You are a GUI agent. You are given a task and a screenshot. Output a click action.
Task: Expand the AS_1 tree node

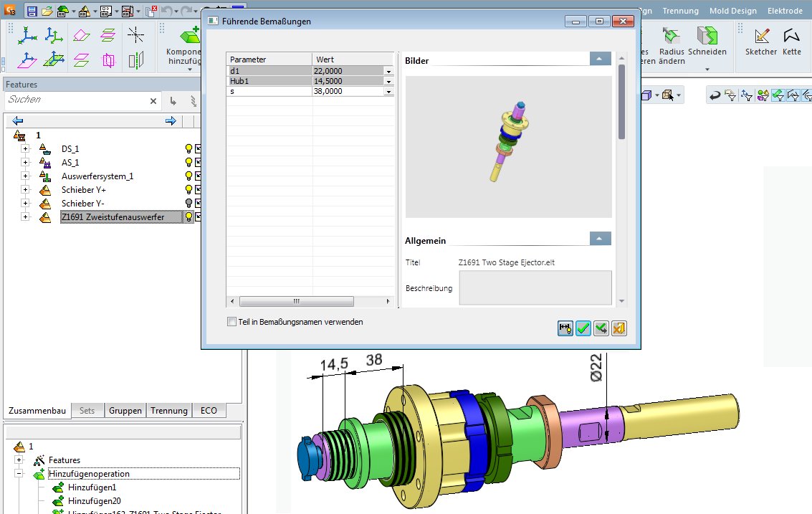(x=25, y=162)
